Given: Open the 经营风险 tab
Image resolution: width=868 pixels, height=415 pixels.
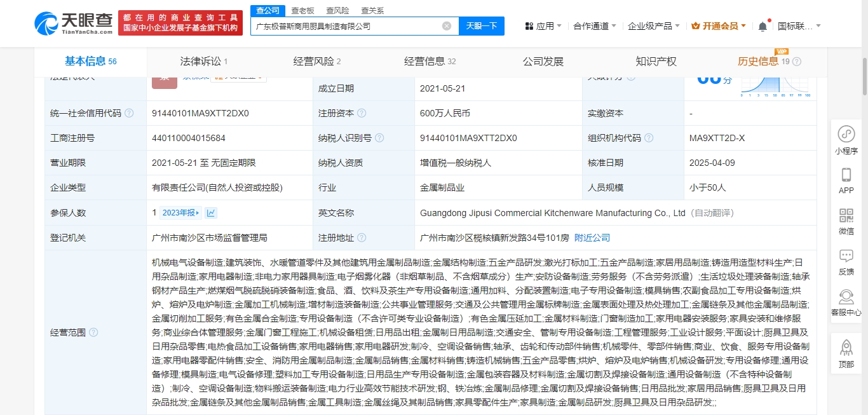Looking at the screenshot, I should tap(317, 62).
